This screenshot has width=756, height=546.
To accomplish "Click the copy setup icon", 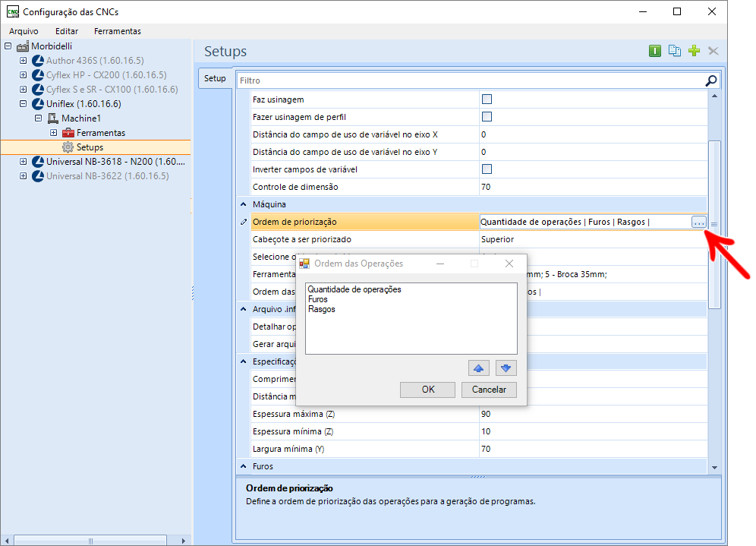I will (675, 51).
